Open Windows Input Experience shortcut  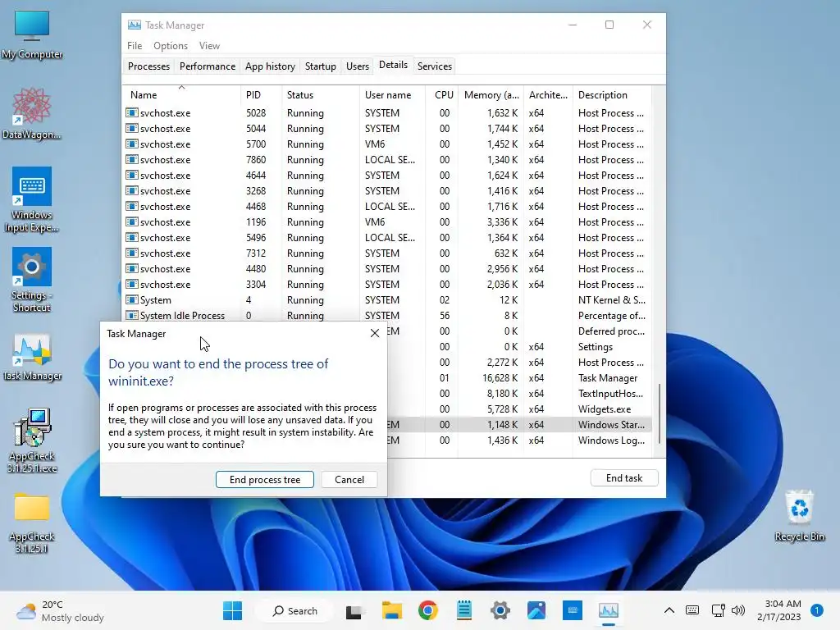tap(32, 200)
